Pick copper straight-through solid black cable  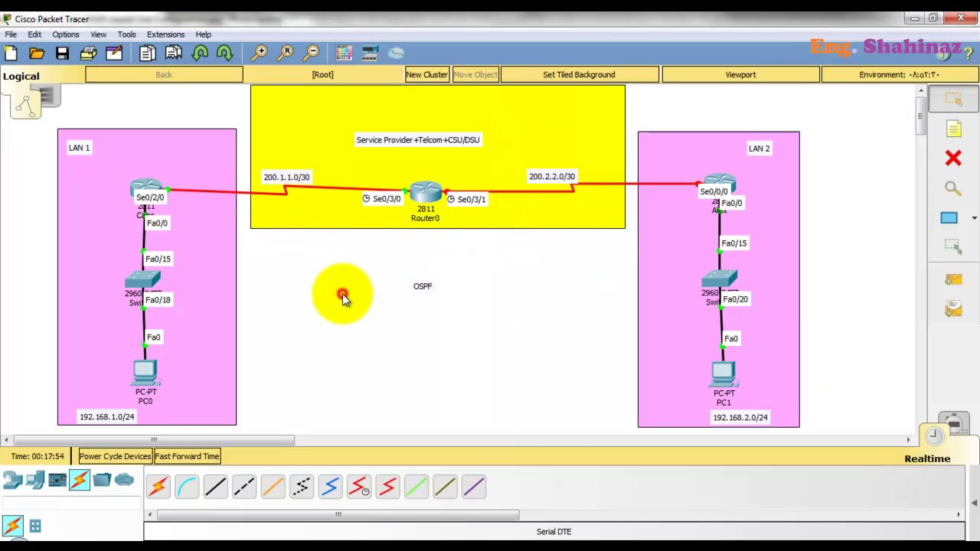216,487
